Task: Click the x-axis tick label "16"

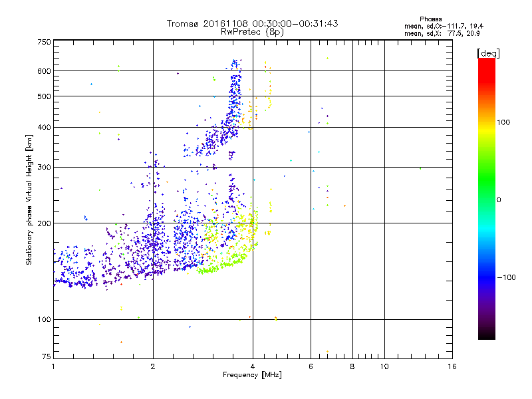Action: [452, 366]
